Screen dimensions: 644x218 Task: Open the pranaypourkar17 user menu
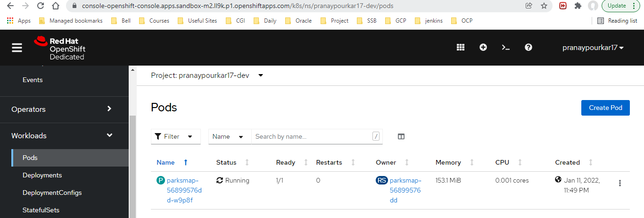pos(593,48)
